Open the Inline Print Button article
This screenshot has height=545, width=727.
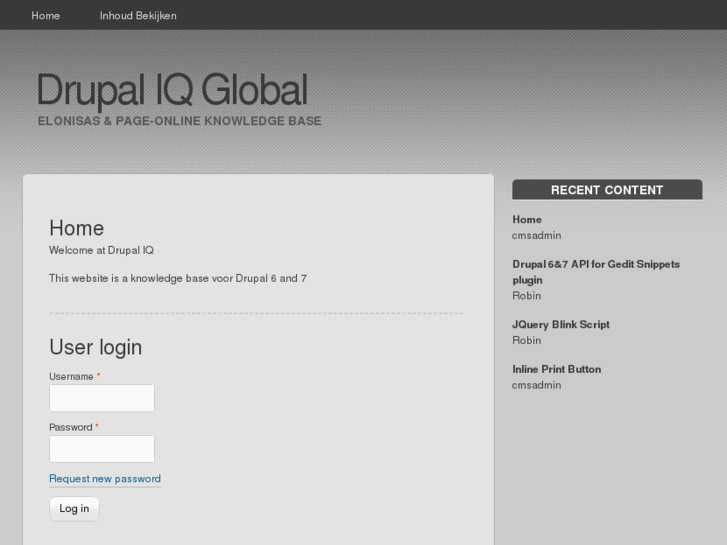click(556, 370)
